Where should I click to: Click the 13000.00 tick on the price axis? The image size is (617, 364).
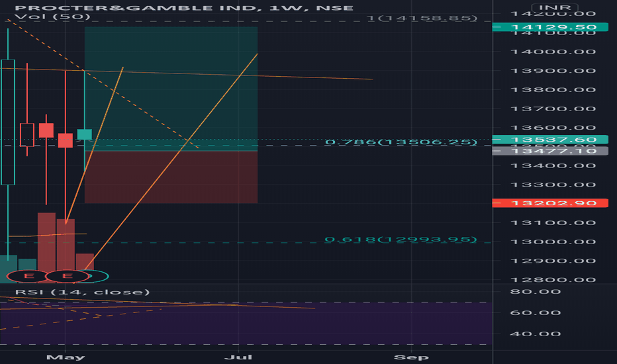pos(553,242)
